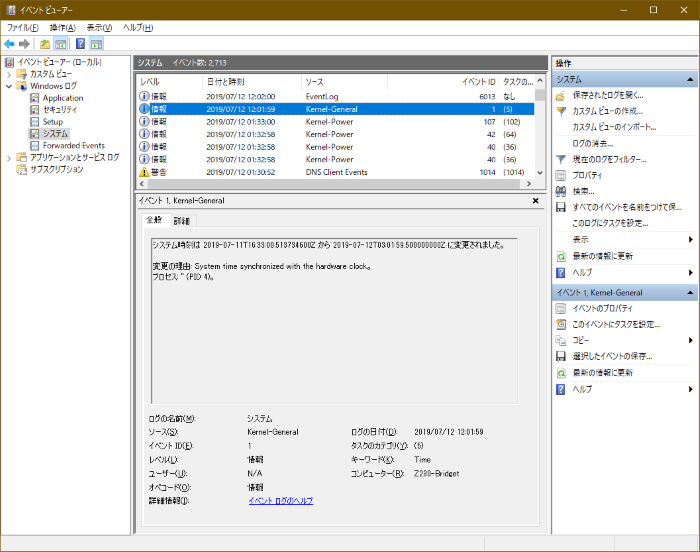Select Setup log in the tree
700x552 pixels.
tap(53, 121)
